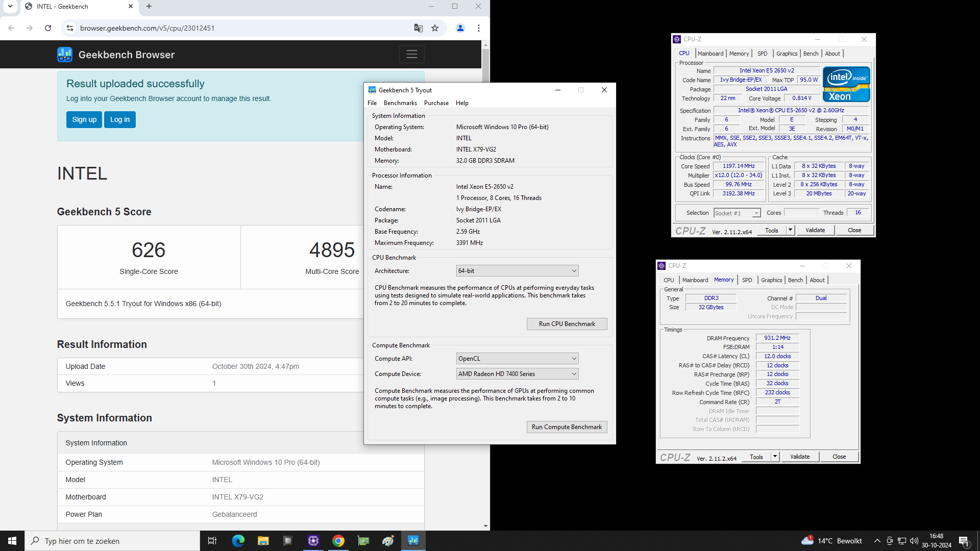Launch Microsoft Edge from the taskbar
The width and height of the screenshot is (980, 551).
[238, 541]
